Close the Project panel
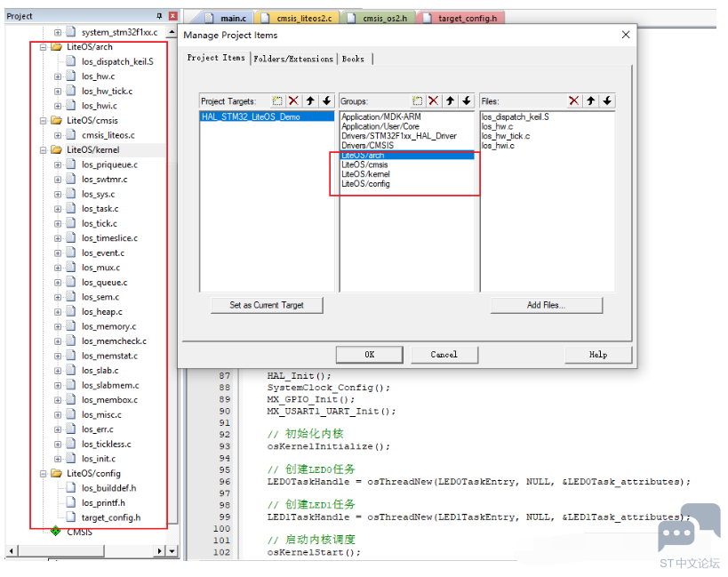Viewport: 728px width, 577px height. tap(173, 16)
